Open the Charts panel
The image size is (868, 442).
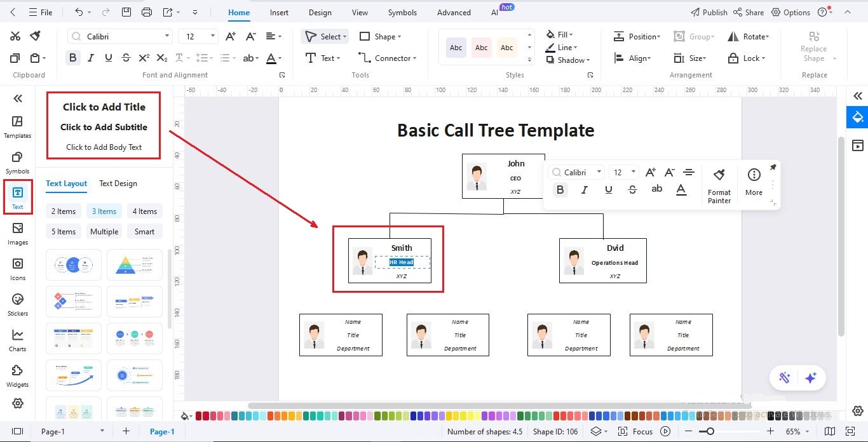point(17,341)
